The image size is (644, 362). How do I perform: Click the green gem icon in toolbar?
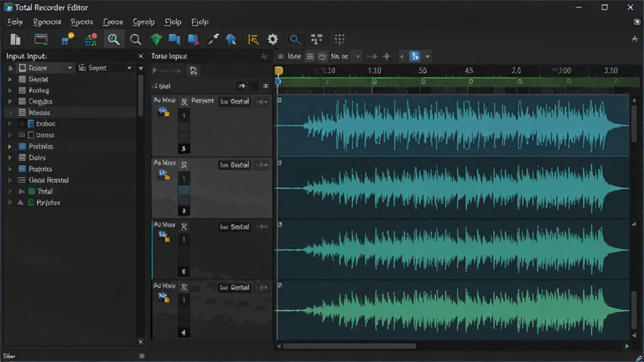[x=156, y=40]
